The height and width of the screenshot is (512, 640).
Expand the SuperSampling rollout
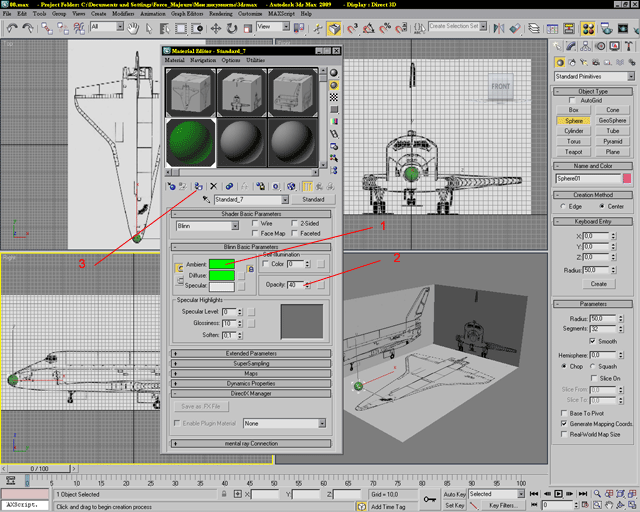[251, 363]
